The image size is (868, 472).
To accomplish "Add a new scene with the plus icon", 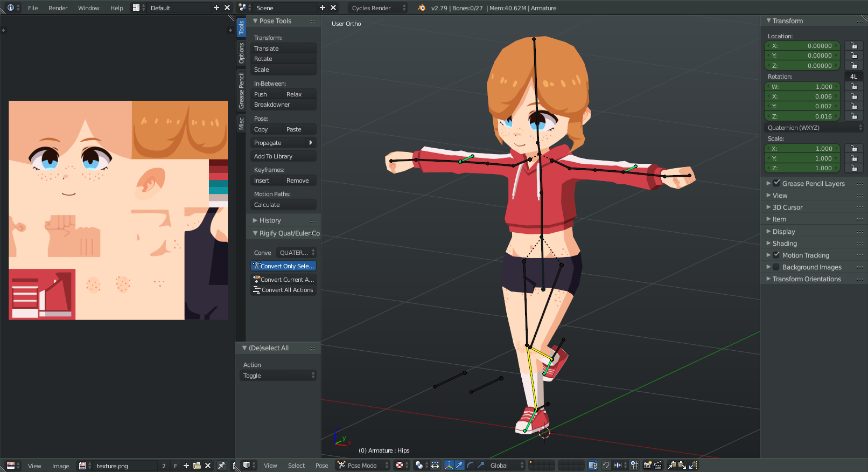I will coord(323,8).
